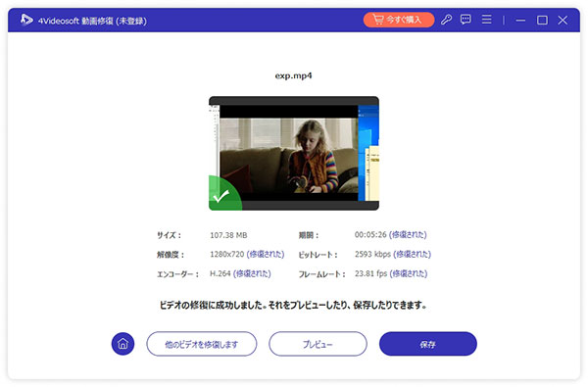Viewport: 588px width, 387px height.
Task: Click the repair success message text
Action: 293,305
